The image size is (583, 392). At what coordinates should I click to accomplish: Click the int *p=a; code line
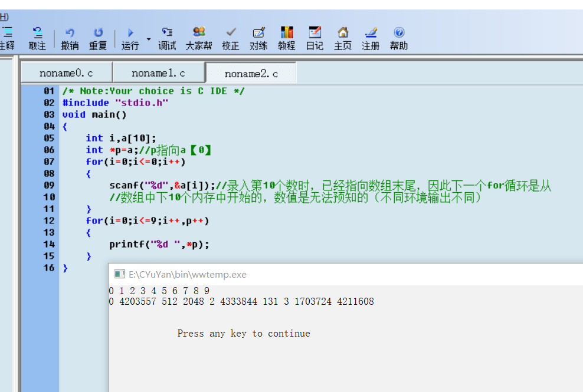click(x=112, y=150)
